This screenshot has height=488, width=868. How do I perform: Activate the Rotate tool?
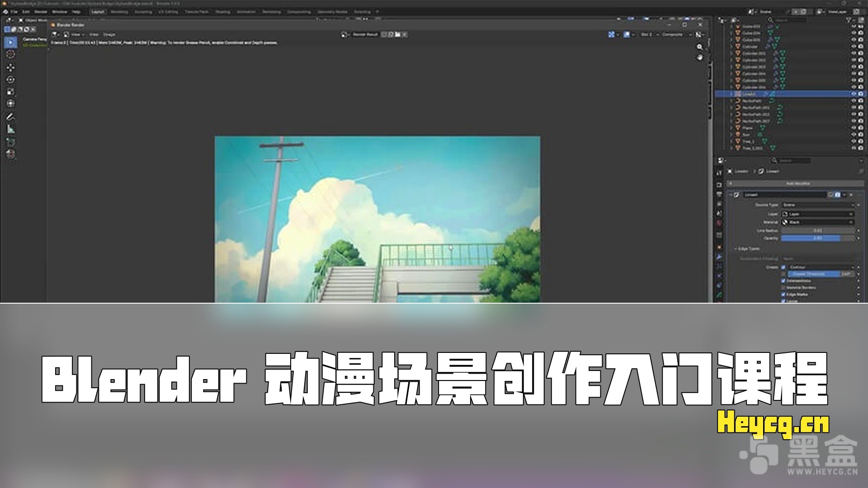tap(11, 80)
